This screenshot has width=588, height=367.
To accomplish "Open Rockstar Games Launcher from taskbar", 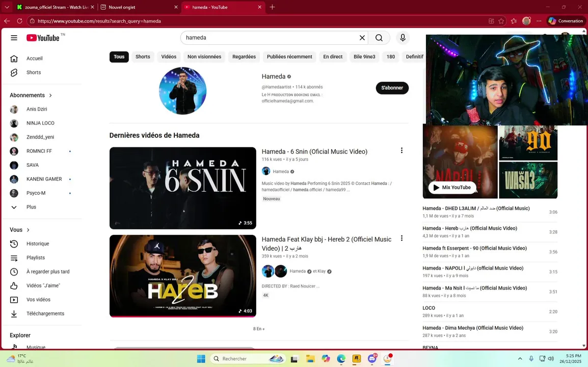I will click(356, 359).
